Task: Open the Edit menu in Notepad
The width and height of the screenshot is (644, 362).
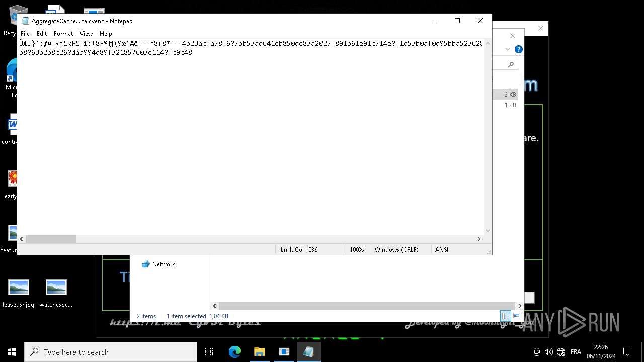Action: [42, 34]
